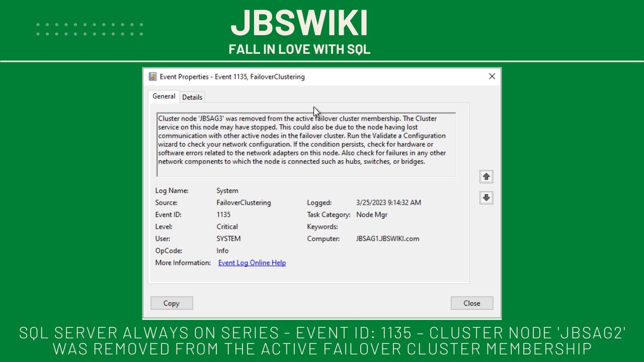644x362 pixels.
Task: Select the computer name JBSAG1.JBSWIKI.com
Action: point(387,239)
